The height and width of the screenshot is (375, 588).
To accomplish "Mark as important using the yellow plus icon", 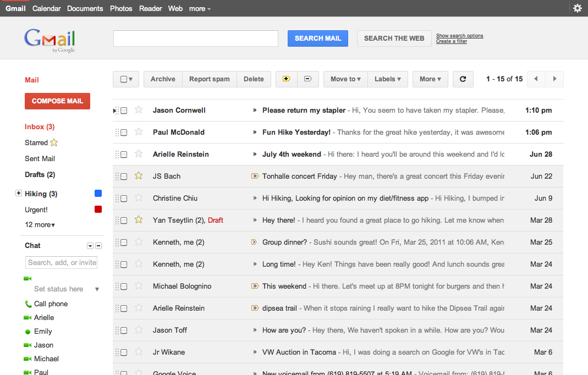I will (x=286, y=79).
